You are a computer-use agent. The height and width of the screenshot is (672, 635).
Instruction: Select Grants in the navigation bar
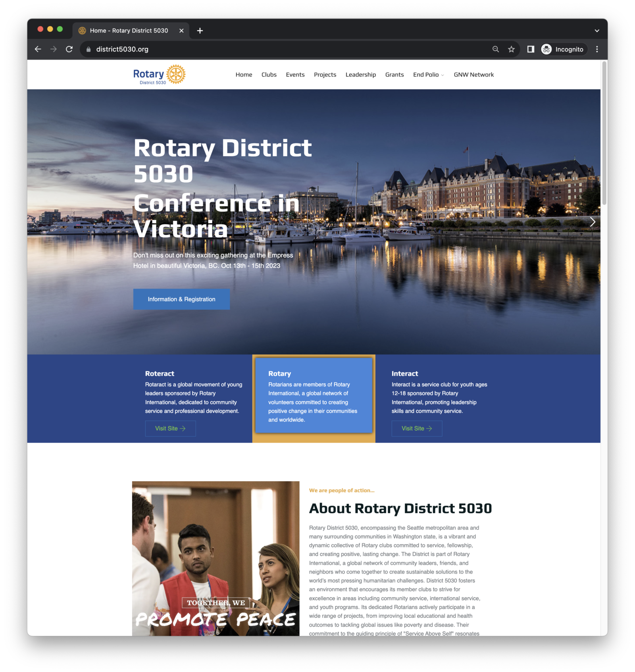[394, 75]
